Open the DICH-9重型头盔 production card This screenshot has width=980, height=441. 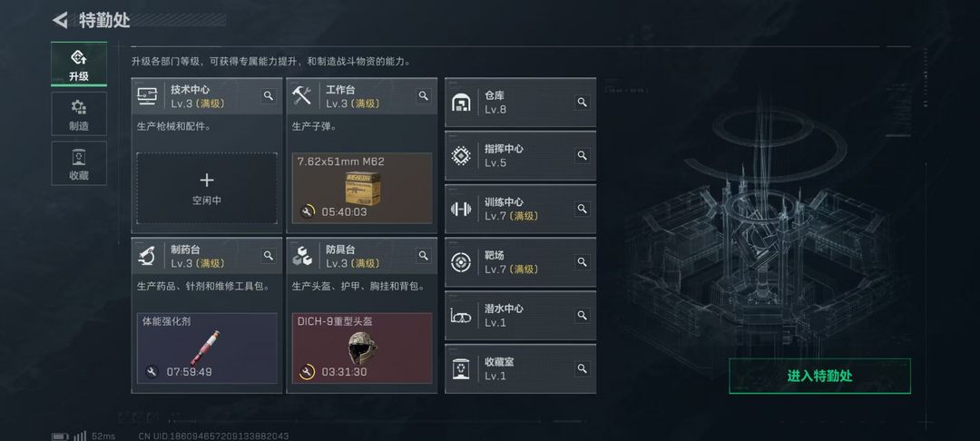coord(362,348)
